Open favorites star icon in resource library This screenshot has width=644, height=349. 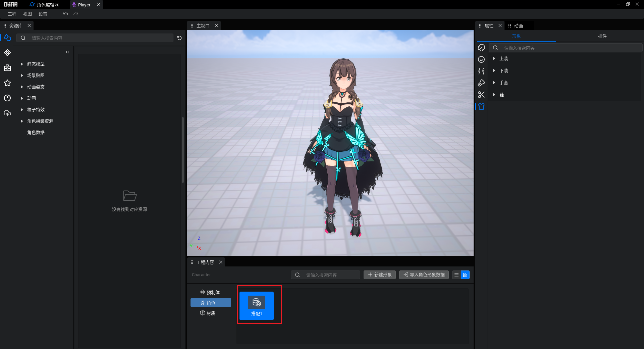click(x=7, y=83)
